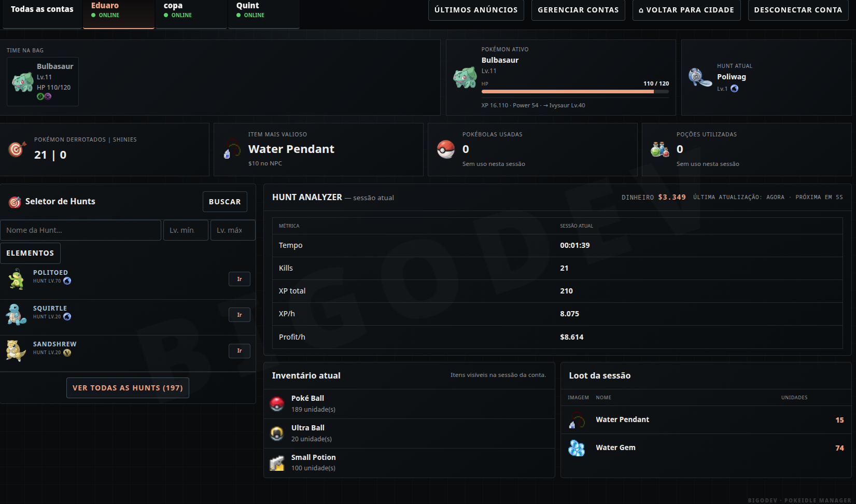Select the Quint account tab
This screenshot has width=856, height=504.
(264, 14)
